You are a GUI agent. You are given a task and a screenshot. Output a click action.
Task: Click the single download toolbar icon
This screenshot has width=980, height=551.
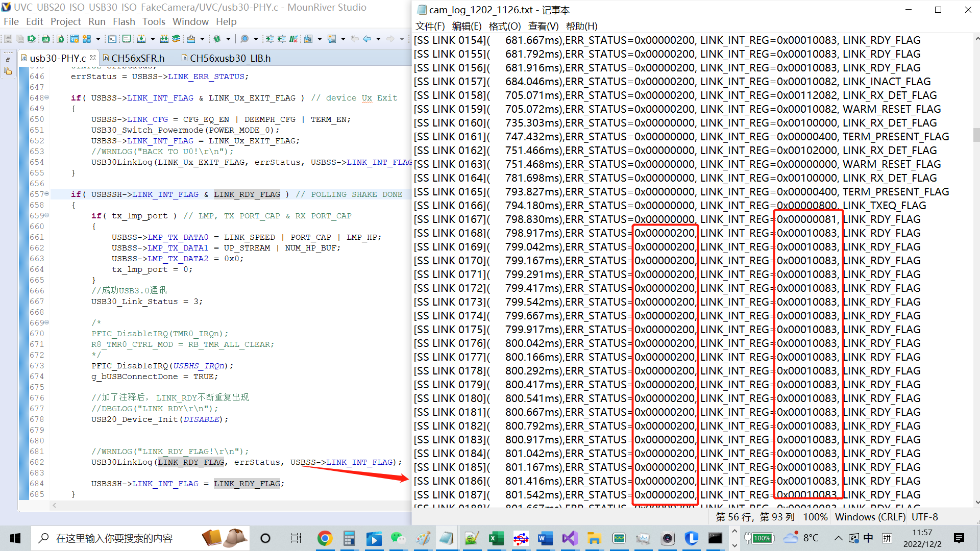point(141,39)
